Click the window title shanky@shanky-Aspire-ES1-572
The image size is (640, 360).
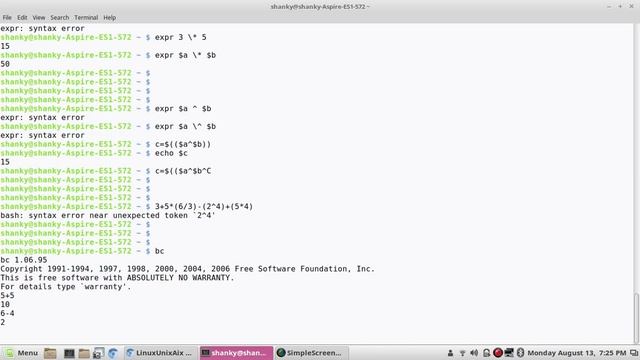320,7
